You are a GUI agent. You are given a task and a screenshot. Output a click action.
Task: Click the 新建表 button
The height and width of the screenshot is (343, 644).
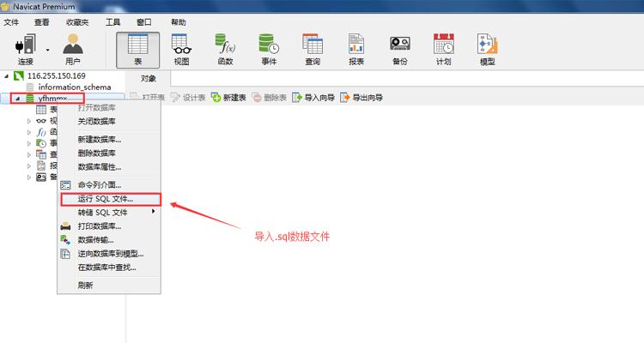coord(228,98)
